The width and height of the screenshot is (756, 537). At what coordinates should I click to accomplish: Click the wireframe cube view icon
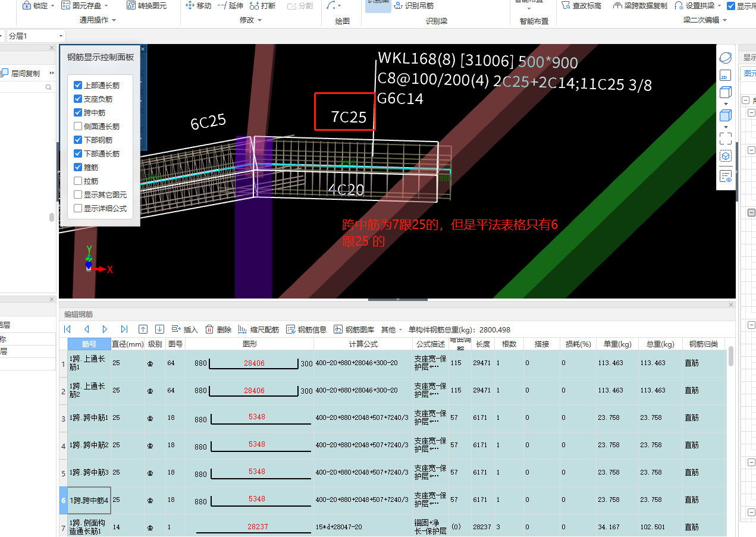pos(725,92)
